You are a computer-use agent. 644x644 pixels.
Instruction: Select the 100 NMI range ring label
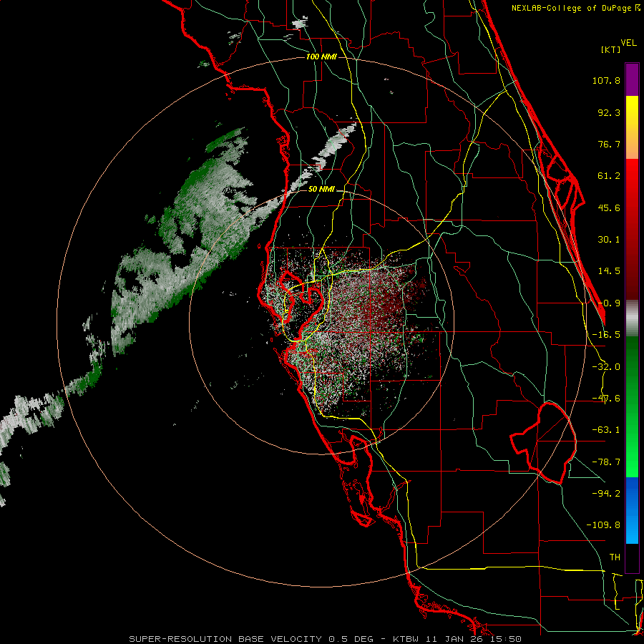pos(321,57)
